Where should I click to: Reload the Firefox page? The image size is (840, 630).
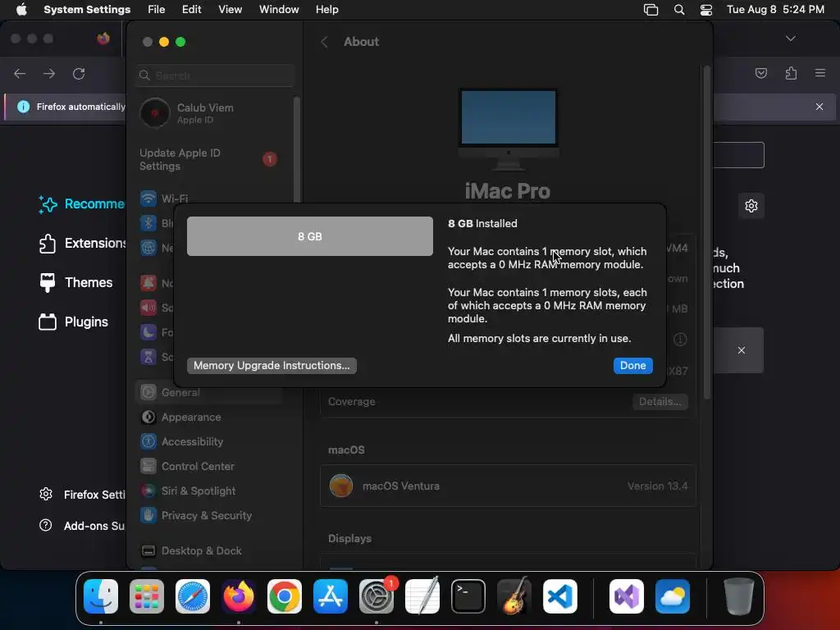79,73
